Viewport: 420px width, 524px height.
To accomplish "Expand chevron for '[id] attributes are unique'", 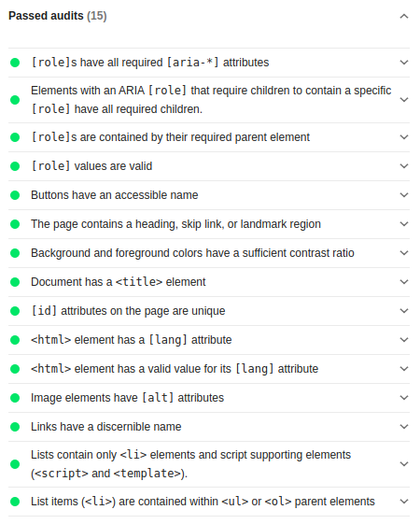I will click(x=404, y=311).
